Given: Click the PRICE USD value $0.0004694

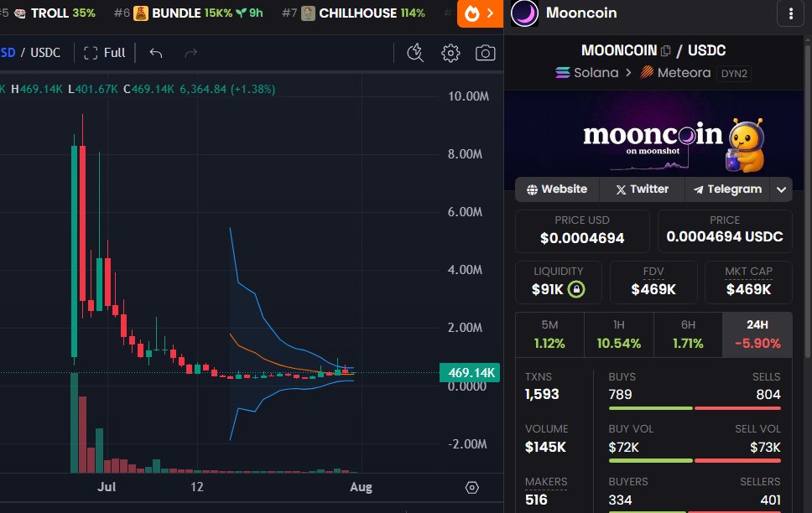Looking at the screenshot, I should tap(582, 238).
